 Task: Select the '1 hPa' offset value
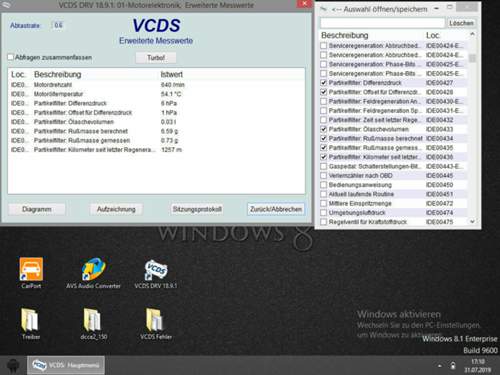[169, 113]
